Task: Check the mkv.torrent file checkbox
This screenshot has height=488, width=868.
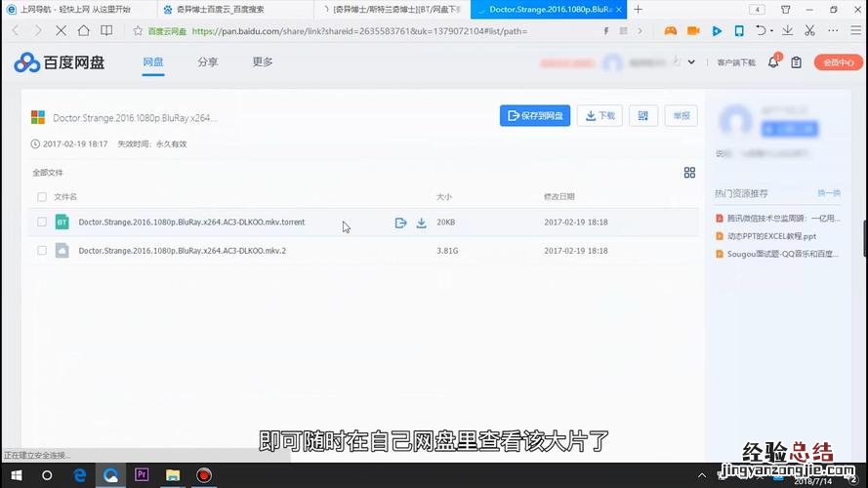Action: click(x=42, y=223)
